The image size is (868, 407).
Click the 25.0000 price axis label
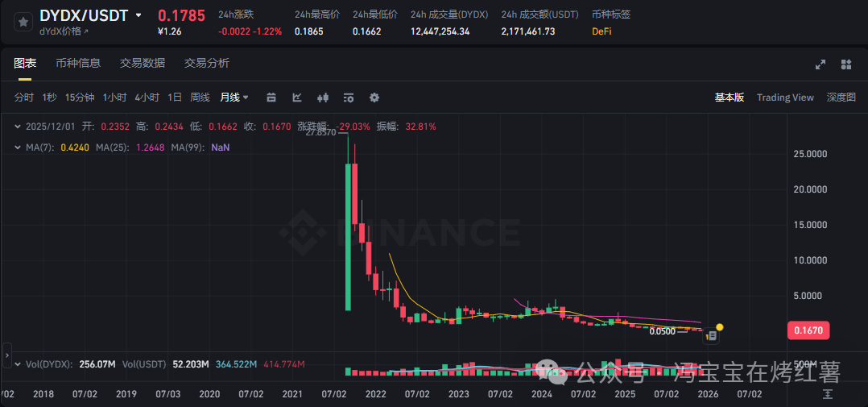tap(809, 154)
